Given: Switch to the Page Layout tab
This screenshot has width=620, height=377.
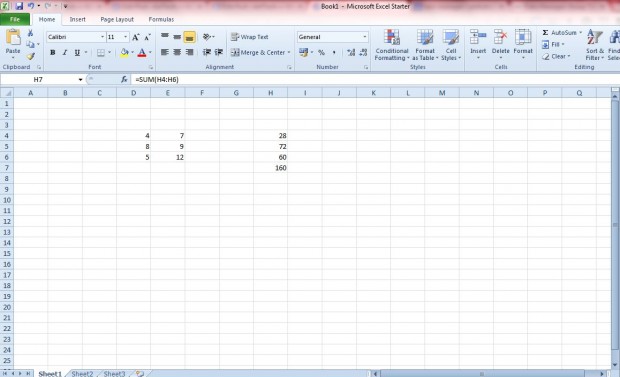Looking at the screenshot, I should 117,19.
